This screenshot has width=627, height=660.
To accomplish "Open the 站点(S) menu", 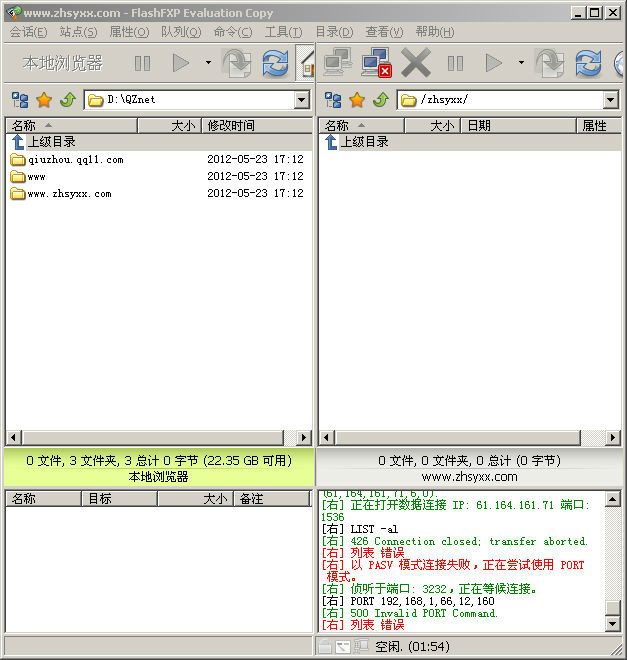I will (78, 32).
